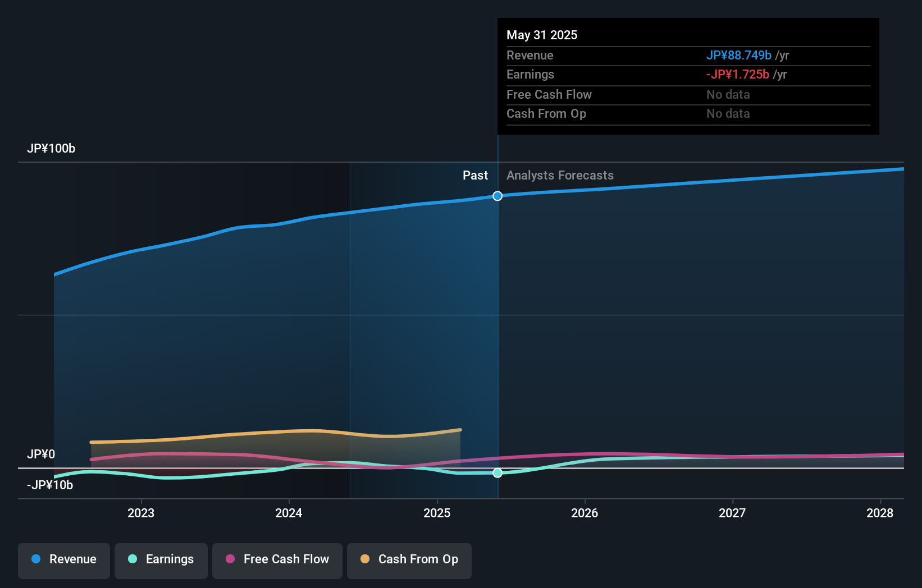Image resolution: width=922 pixels, height=588 pixels.
Task: Click the Analysts Forecasts label
Action: tap(560, 176)
